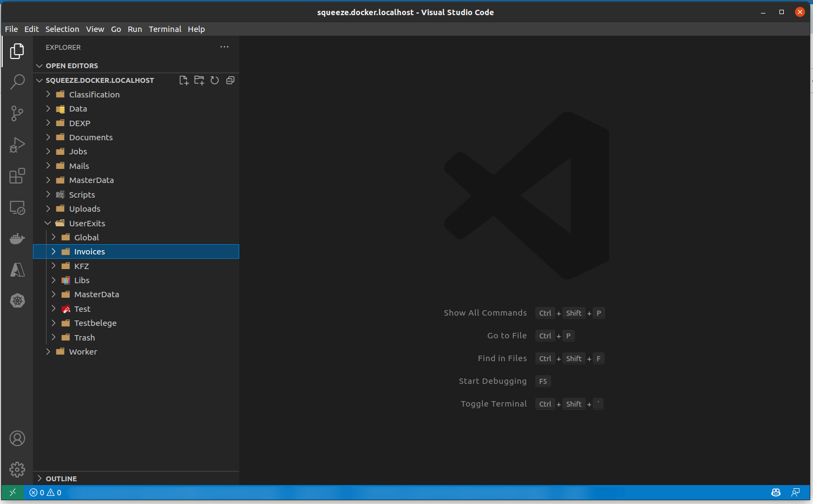Screen dimensions: 813x504
Task: Expand the Test subfolder
Action: [136, 309]
